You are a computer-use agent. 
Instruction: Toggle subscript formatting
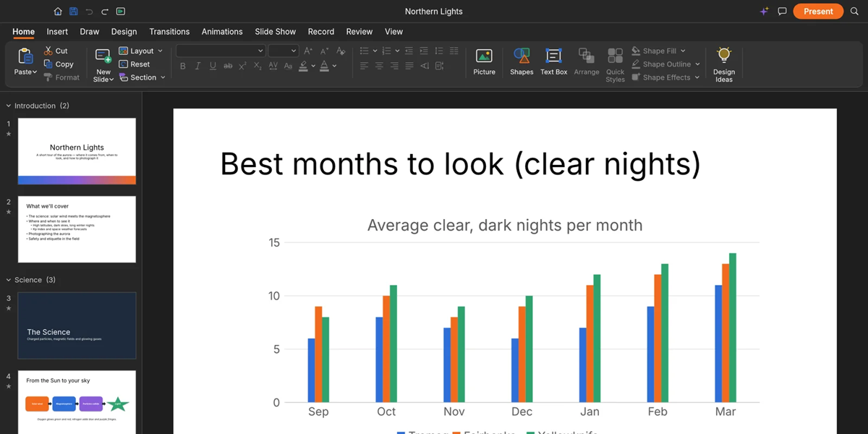click(258, 66)
